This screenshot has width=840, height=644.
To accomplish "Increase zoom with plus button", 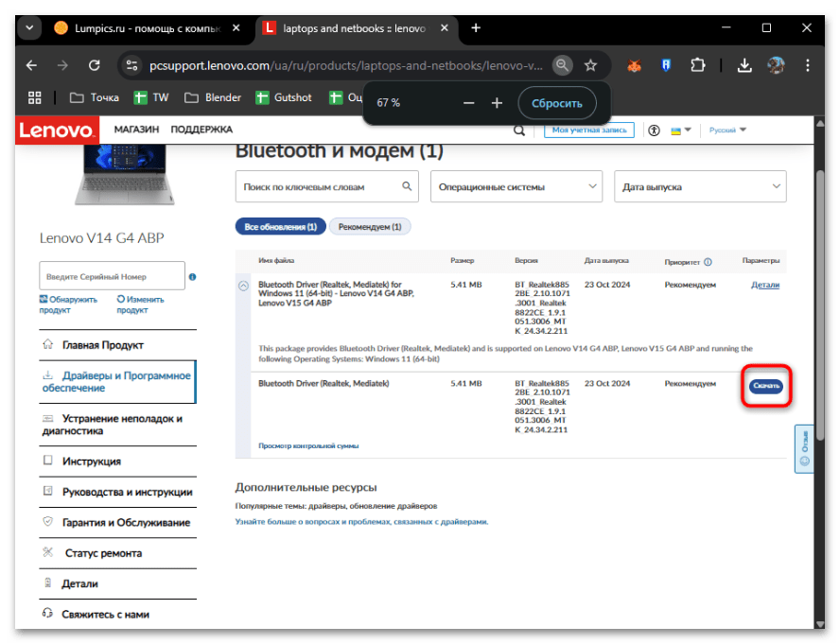I will point(497,103).
